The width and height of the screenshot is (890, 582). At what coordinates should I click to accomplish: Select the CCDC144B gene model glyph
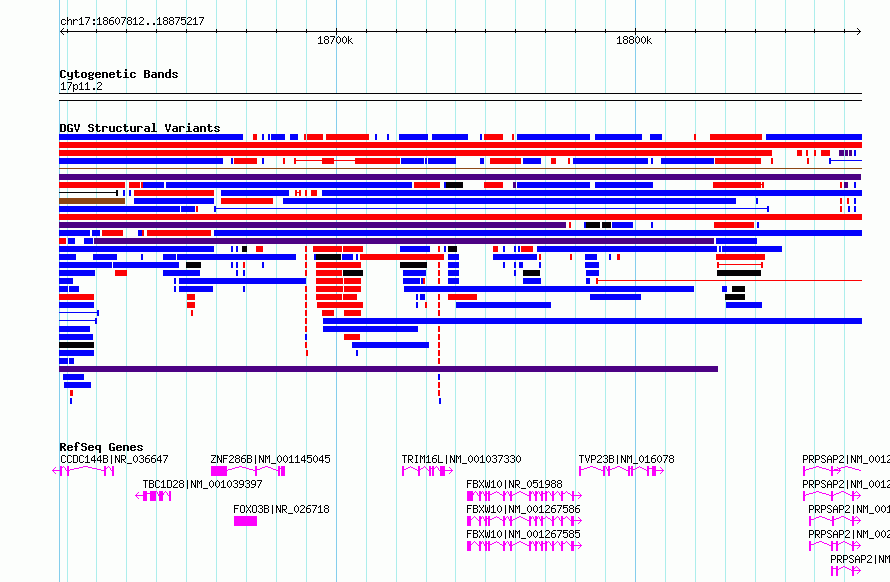(x=83, y=471)
